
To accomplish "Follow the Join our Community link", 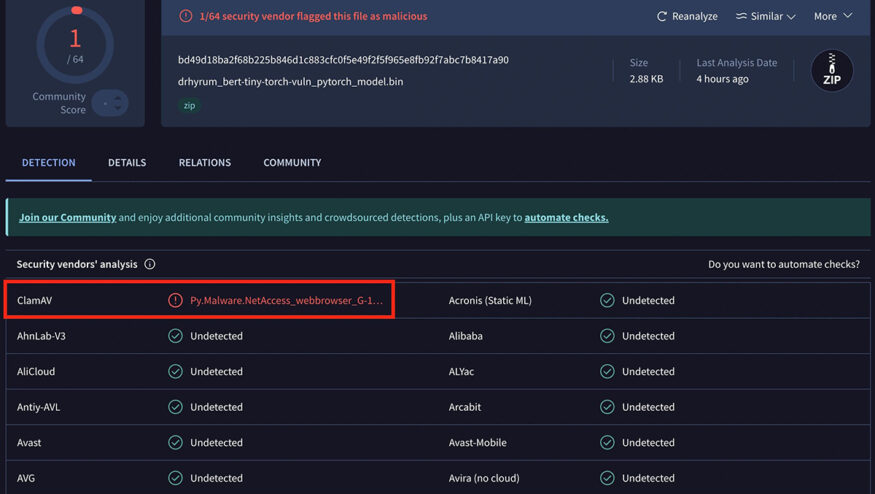I will pos(67,218).
